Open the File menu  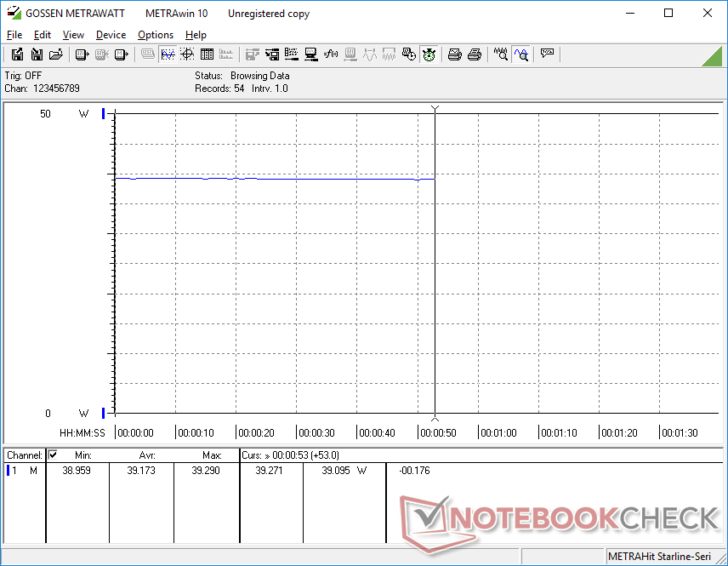[x=14, y=35]
